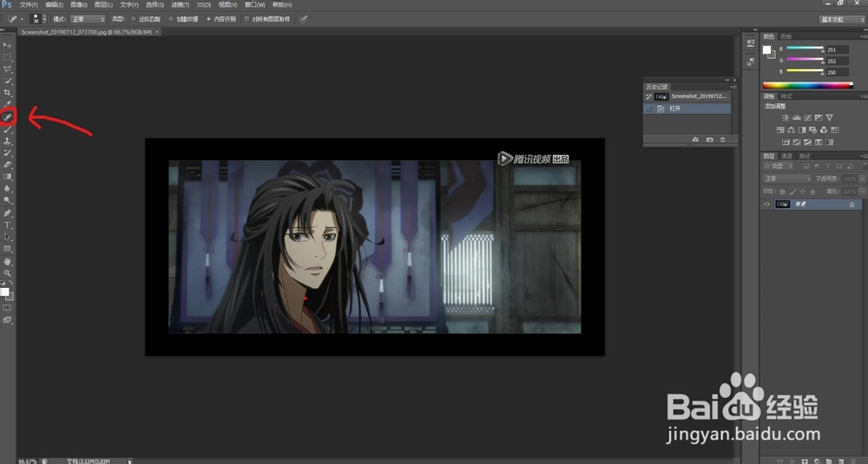Switch to 样式 styles tab
The width and height of the screenshot is (868, 464).
(786, 96)
